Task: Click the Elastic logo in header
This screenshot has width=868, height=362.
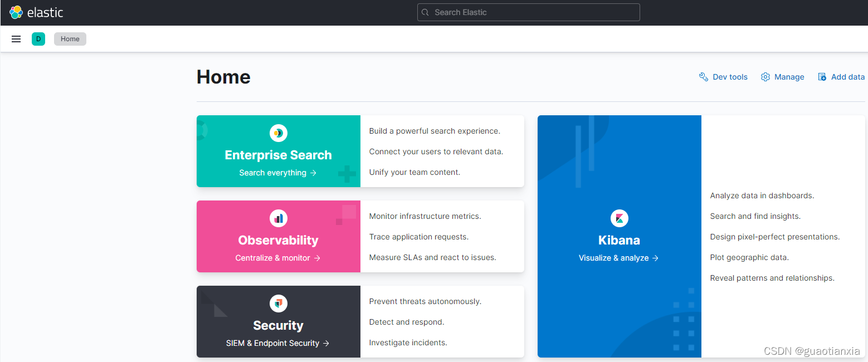Action: click(x=16, y=12)
